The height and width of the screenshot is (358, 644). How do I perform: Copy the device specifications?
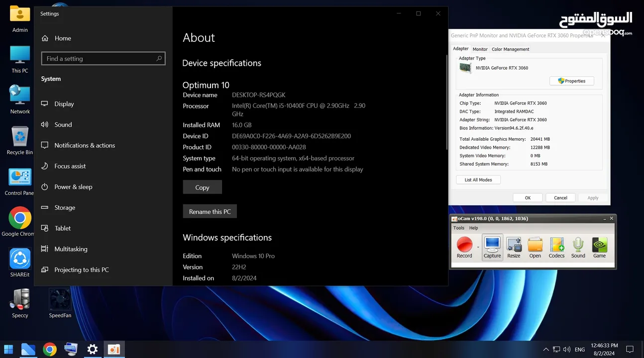tap(202, 187)
